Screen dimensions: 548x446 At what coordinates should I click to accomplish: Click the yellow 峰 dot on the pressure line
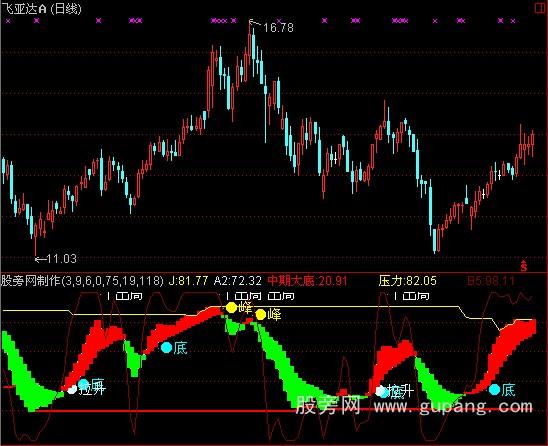pyautogui.click(x=231, y=308)
